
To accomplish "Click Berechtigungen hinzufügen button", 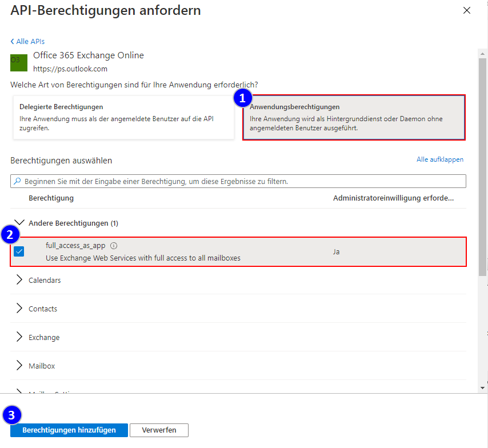I will [x=69, y=430].
